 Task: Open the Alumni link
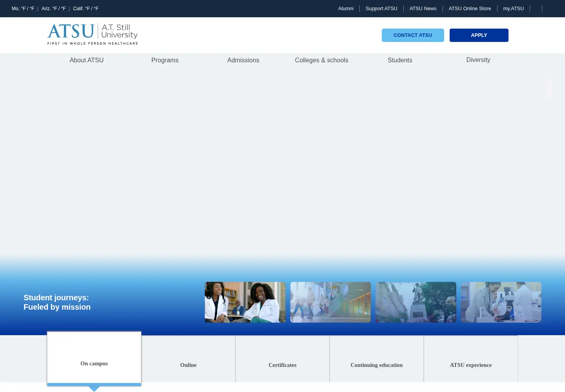[346, 9]
